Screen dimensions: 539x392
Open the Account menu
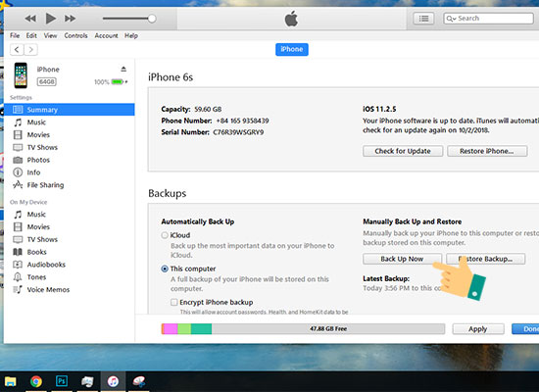point(106,35)
